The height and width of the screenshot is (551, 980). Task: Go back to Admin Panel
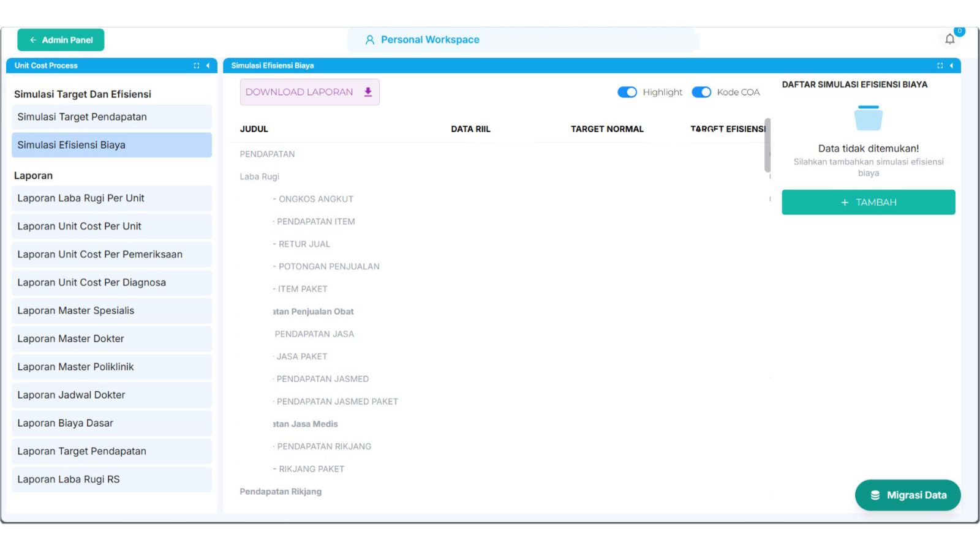click(x=61, y=40)
